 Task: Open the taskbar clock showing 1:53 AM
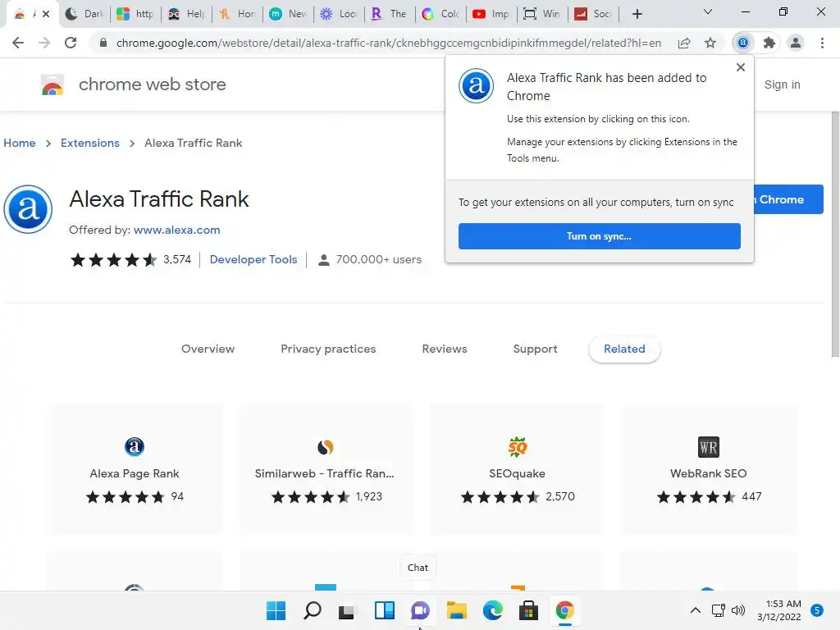[x=779, y=610]
